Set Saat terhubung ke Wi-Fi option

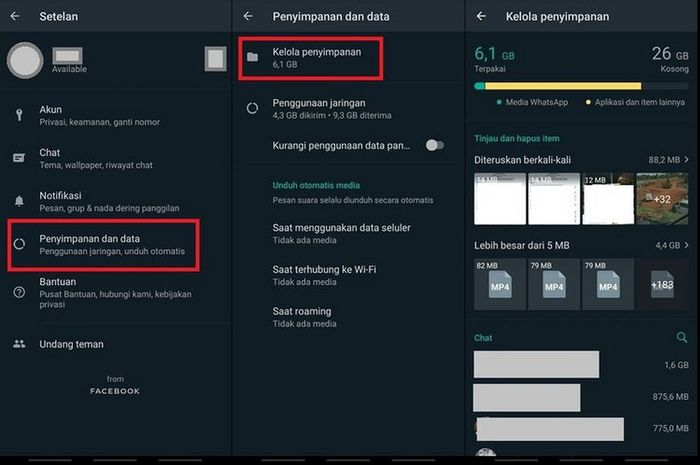tap(348, 275)
